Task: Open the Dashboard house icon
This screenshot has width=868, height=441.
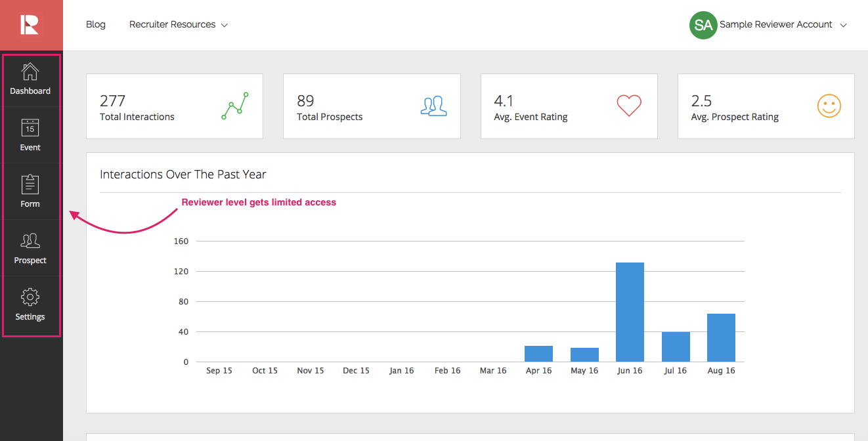Action: click(30, 72)
